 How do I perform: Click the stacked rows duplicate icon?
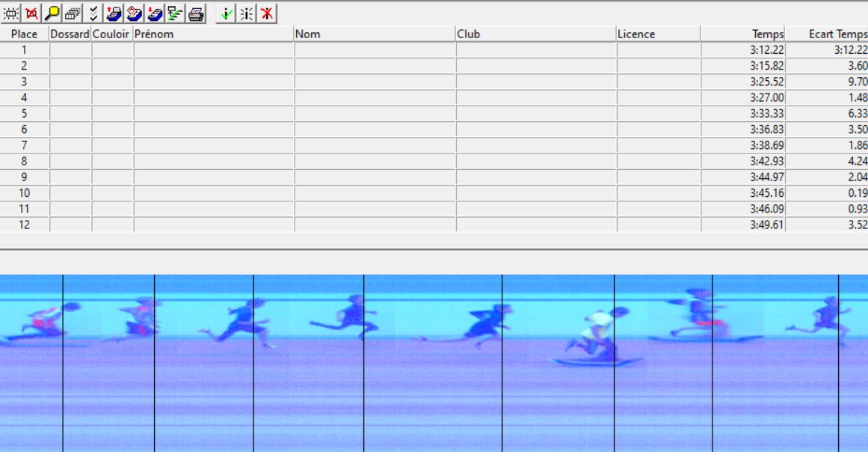(73, 13)
